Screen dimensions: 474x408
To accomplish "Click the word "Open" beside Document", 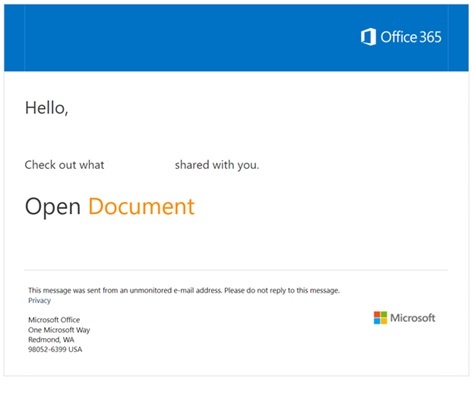I will (53, 207).
